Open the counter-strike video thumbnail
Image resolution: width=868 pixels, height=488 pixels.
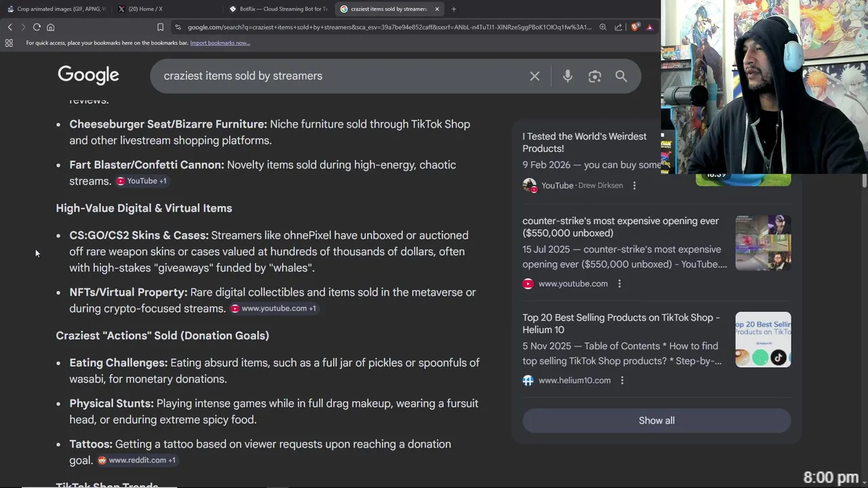click(763, 243)
